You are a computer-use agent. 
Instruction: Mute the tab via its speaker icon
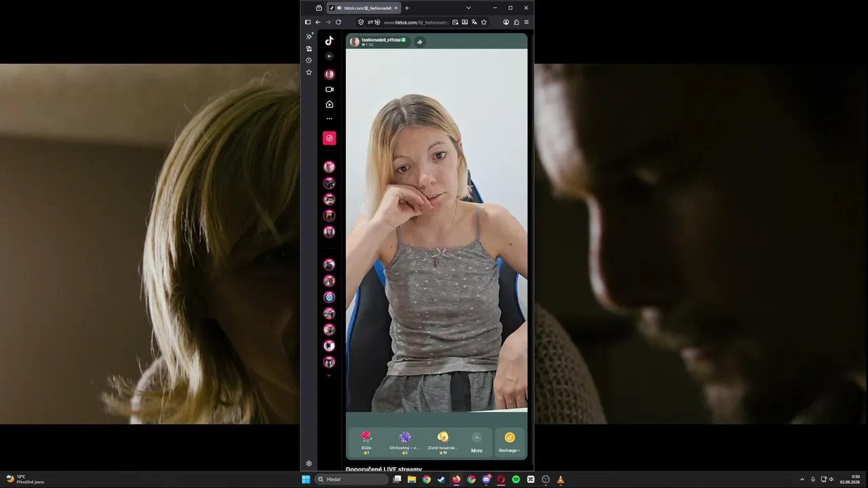(x=339, y=8)
